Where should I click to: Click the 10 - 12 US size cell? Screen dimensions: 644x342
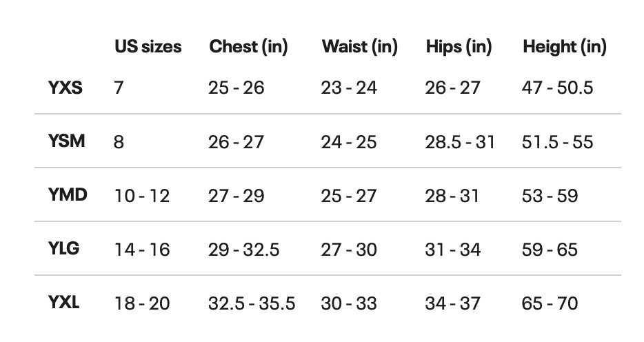[x=142, y=196]
